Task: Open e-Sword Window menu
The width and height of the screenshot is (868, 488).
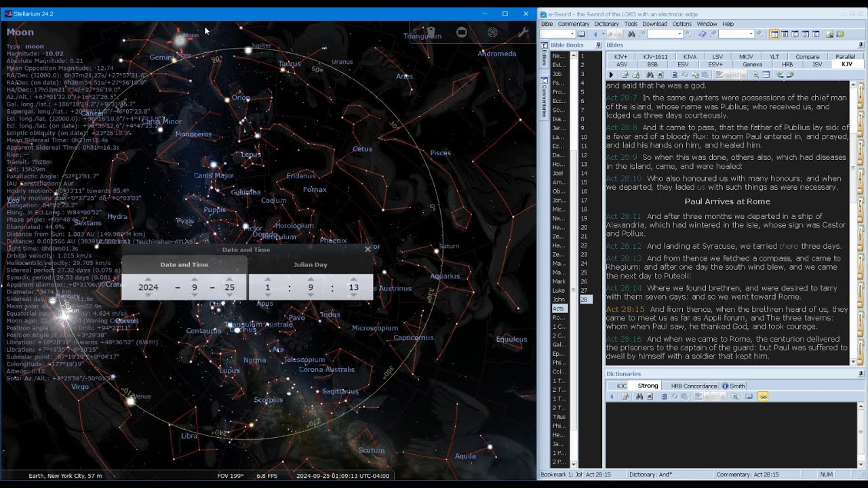Action: 707,24
